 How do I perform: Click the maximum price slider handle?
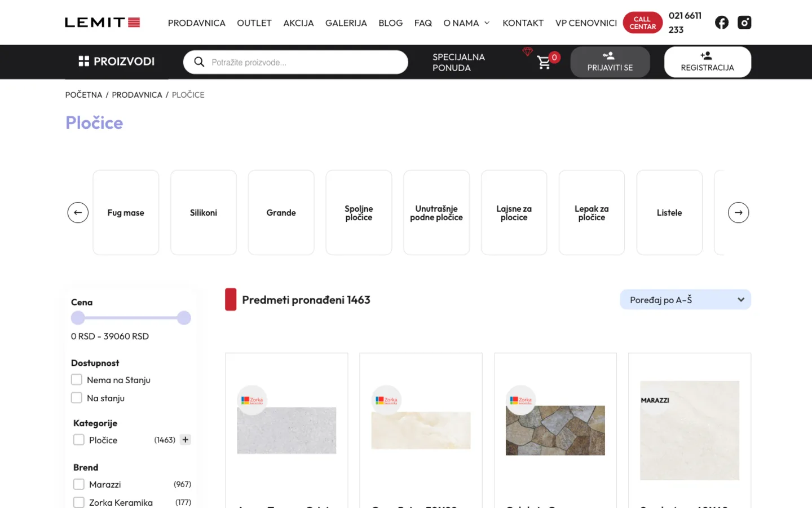[184, 318]
